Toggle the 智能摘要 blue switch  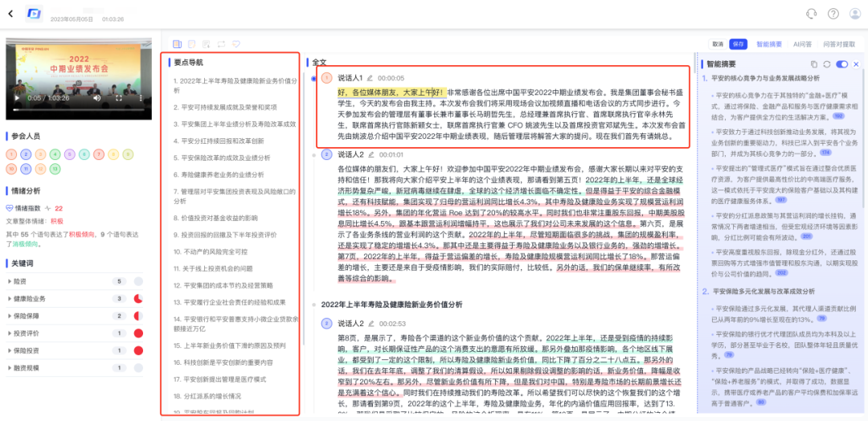pos(842,64)
